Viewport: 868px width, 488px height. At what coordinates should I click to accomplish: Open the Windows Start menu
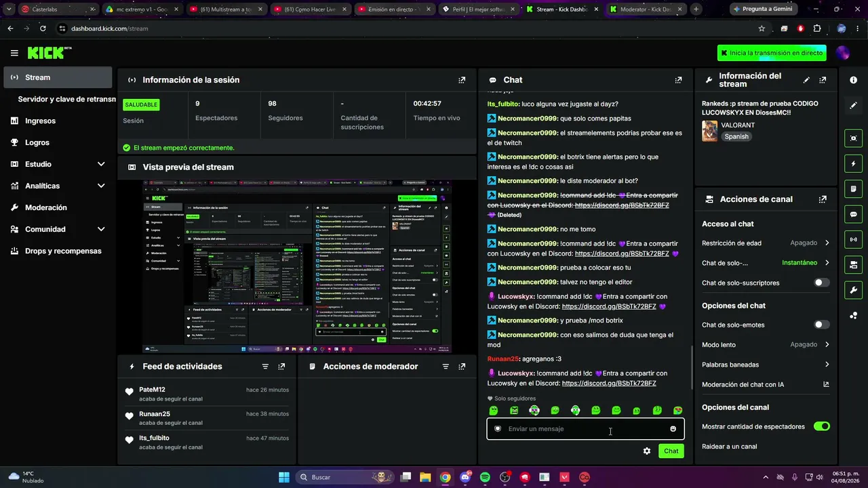click(x=284, y=477)
